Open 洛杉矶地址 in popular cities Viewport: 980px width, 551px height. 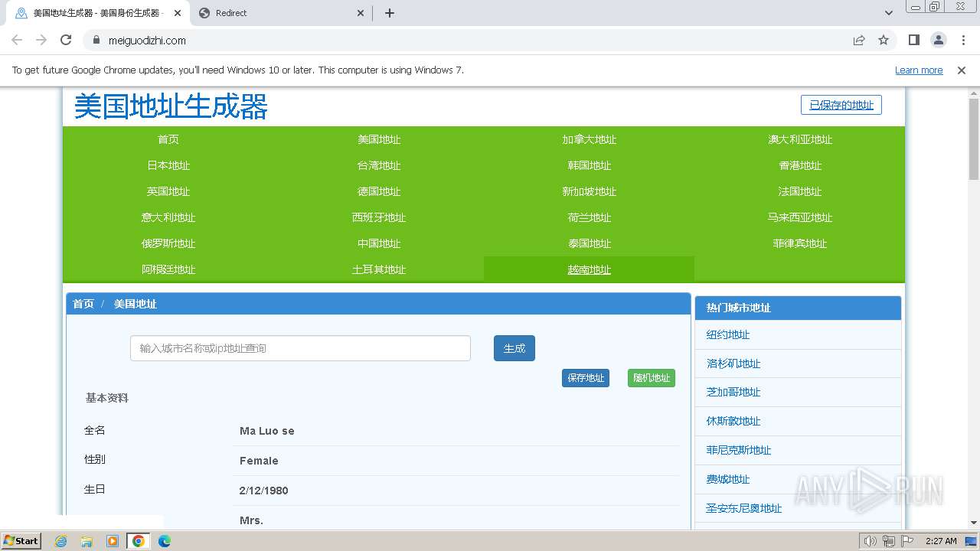click(x=733, y=364)
